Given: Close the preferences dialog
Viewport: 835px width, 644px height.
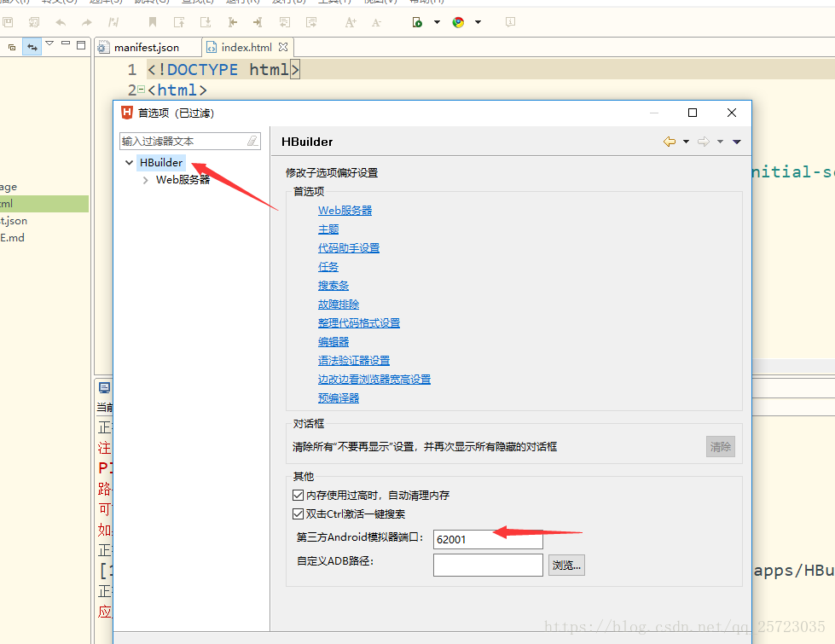Looking at the screenshot, I should [x=732, y=113].
